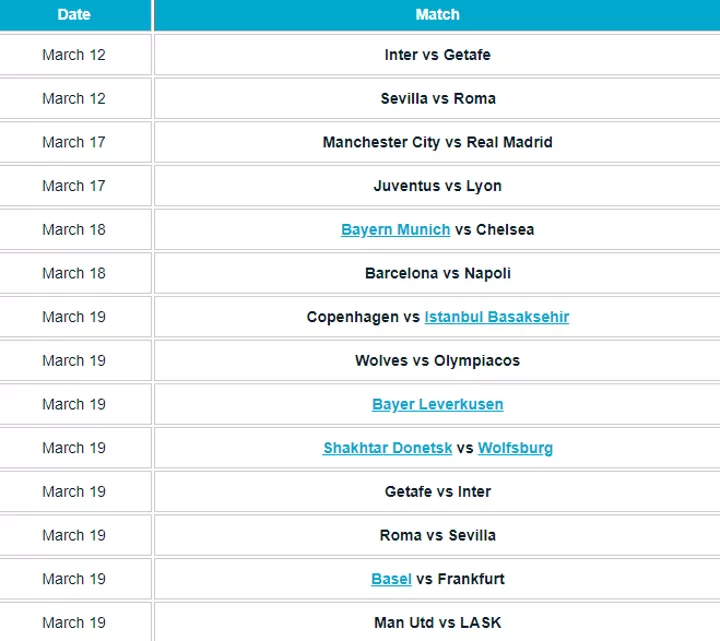Select the Getafe vs Inter match cell
Screen dimensions: 720x641
[437, 492]
